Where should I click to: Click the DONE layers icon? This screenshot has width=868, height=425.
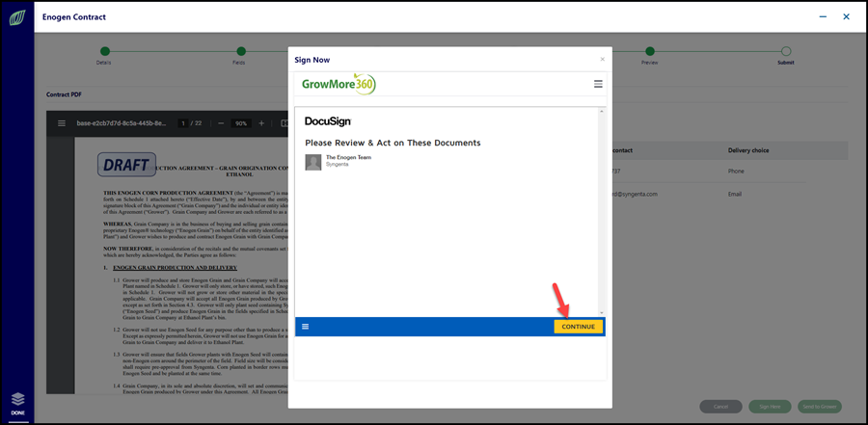pyautogui.click(x=17, y=404)
